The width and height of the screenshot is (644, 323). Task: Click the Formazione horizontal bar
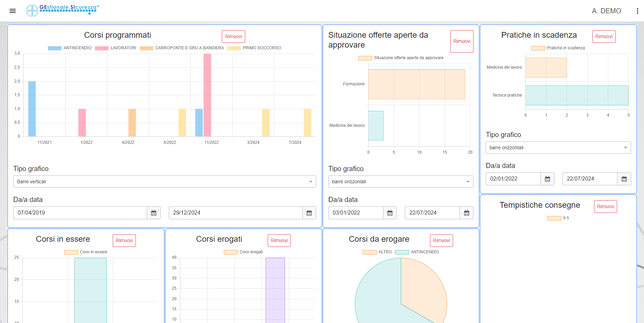click(x=416, y=84)
